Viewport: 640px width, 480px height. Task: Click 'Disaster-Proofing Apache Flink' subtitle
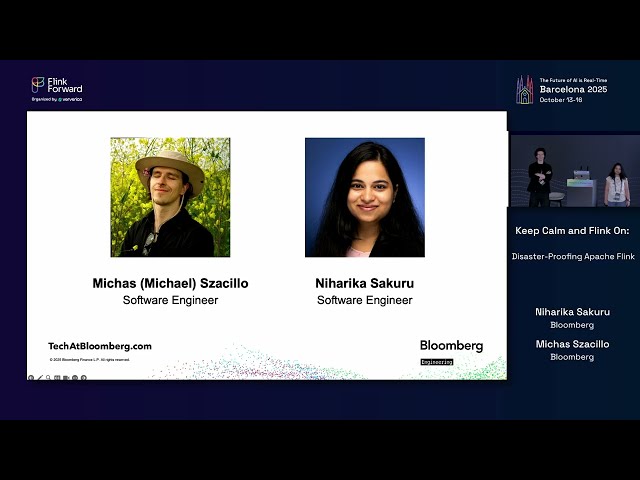[573, 256]
